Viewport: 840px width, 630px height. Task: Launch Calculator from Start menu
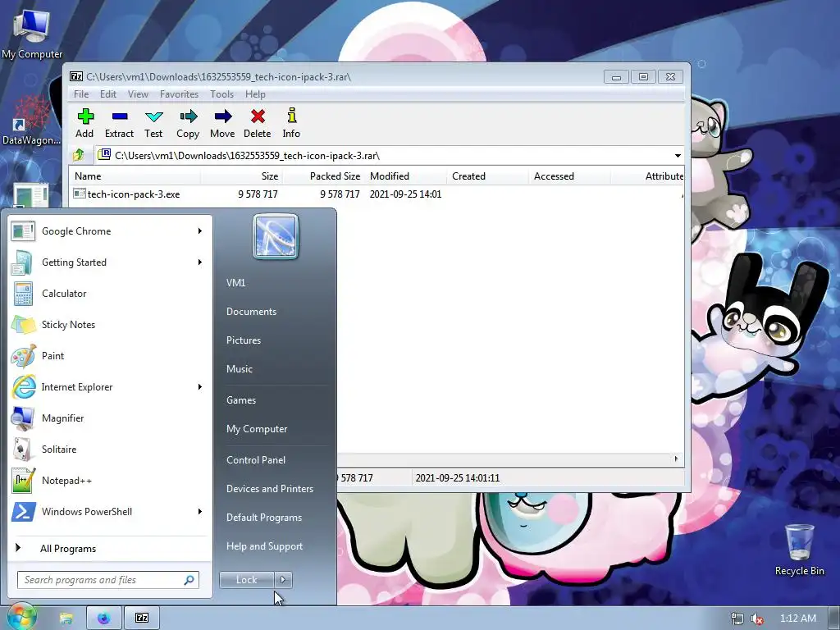[111, 294]
